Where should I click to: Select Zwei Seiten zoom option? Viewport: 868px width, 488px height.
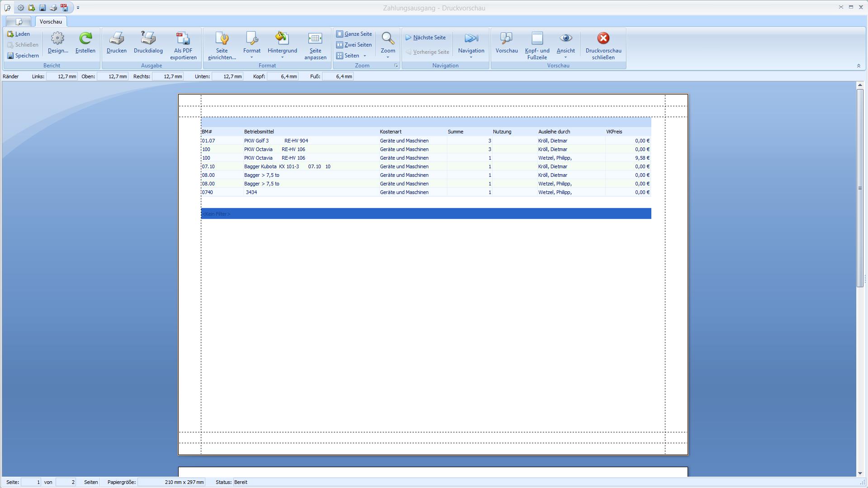coord(354,45)
